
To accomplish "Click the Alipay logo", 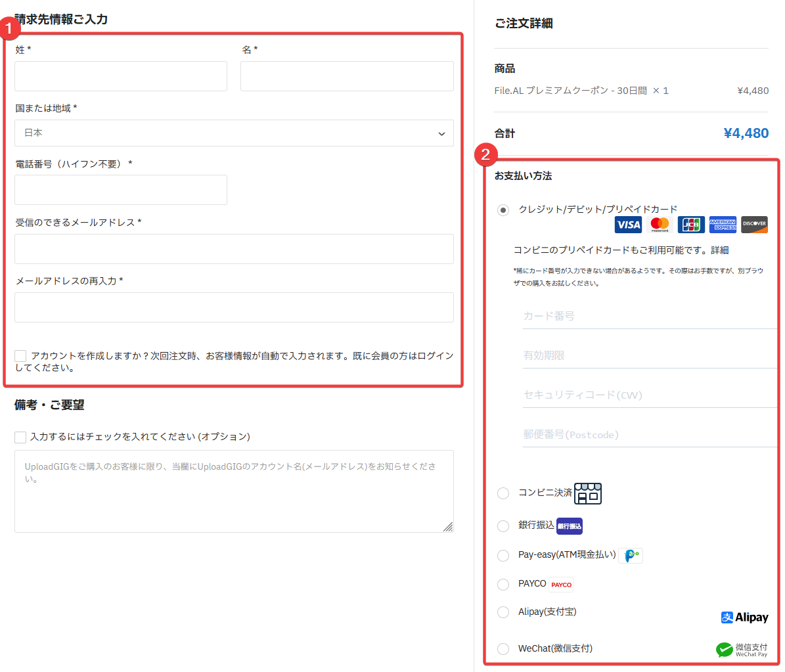I will pos(744,617).
